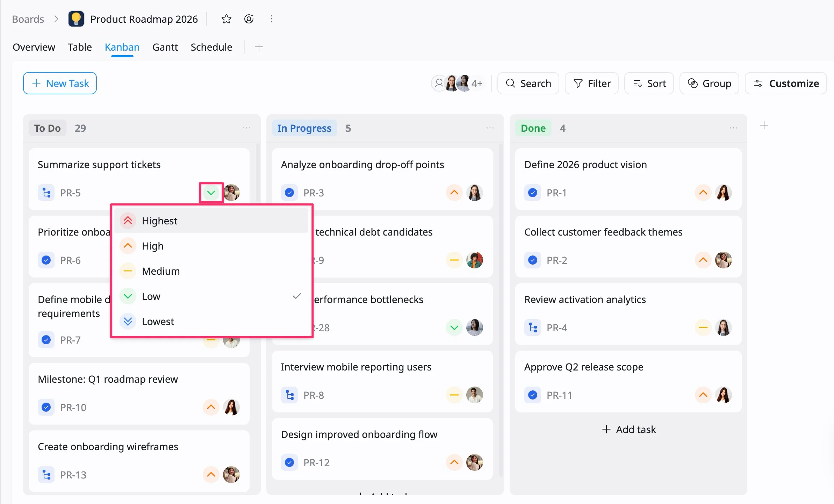Click the assignee avatar on PR-8

coord(475,395)
